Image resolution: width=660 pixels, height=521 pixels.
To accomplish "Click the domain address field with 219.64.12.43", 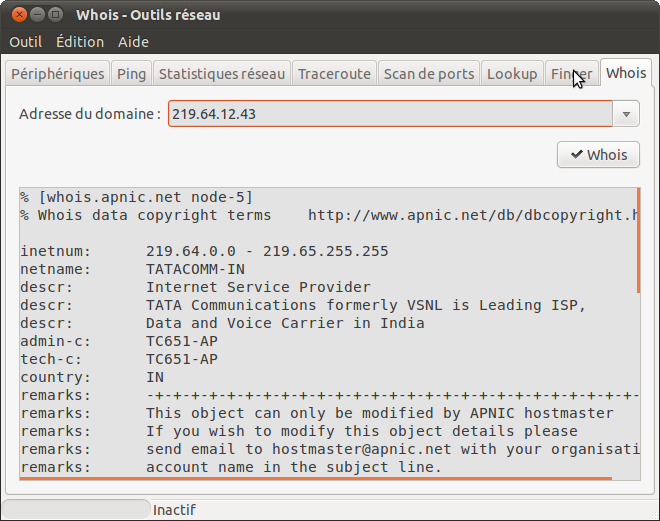I will 390,114.
